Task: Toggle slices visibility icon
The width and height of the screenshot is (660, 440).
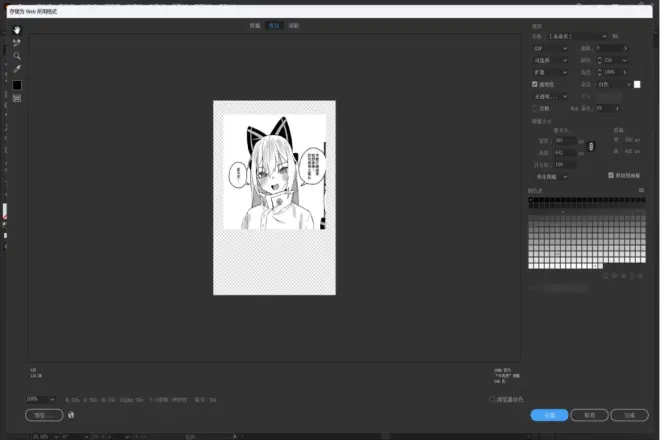Action: pyautogui.click(x=17, y=98)
